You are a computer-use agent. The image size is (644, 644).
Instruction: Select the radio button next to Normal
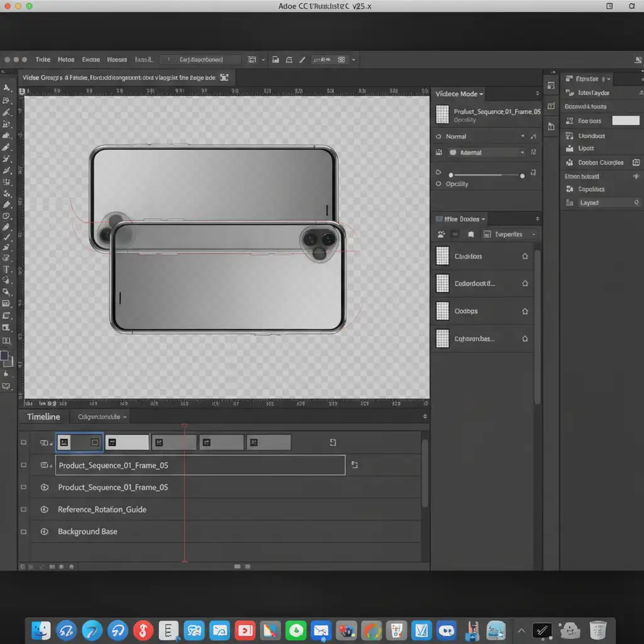[438, 136]
